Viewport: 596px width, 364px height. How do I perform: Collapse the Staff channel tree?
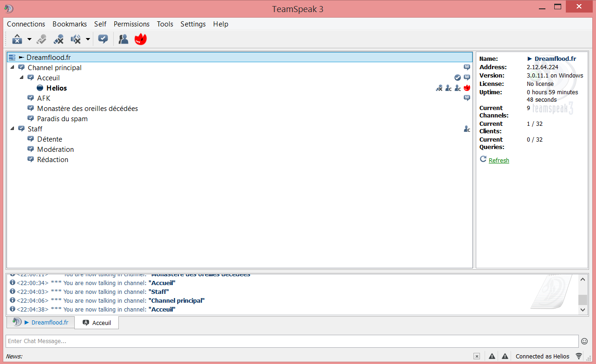pos(12,129)
